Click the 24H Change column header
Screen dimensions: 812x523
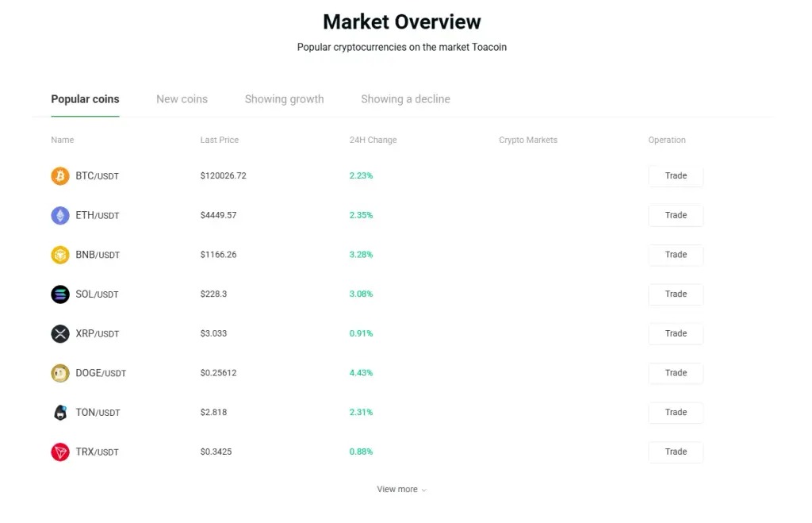click(x=373, y=140)
